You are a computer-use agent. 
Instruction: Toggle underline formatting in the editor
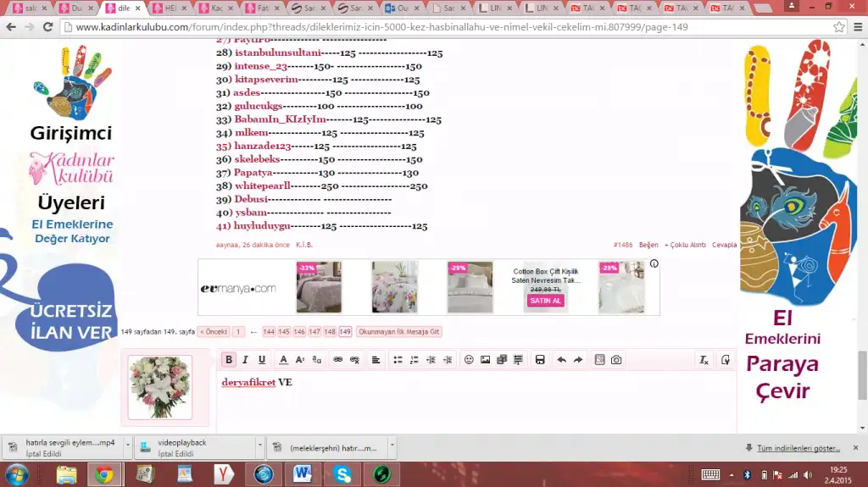coord(262,360)
